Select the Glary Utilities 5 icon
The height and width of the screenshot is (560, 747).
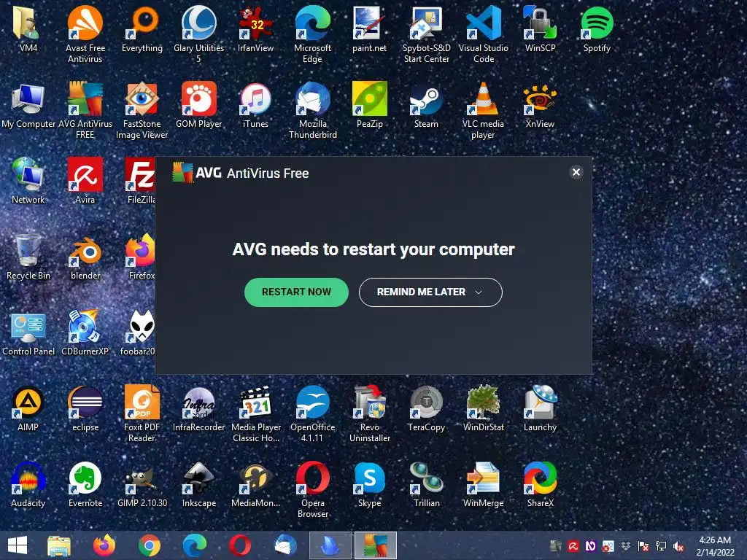[198, 34]
